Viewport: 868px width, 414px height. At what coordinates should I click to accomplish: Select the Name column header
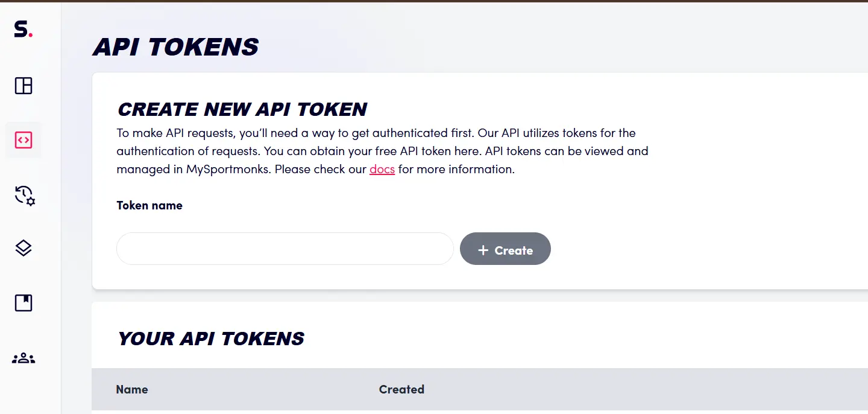pos(132,389)
